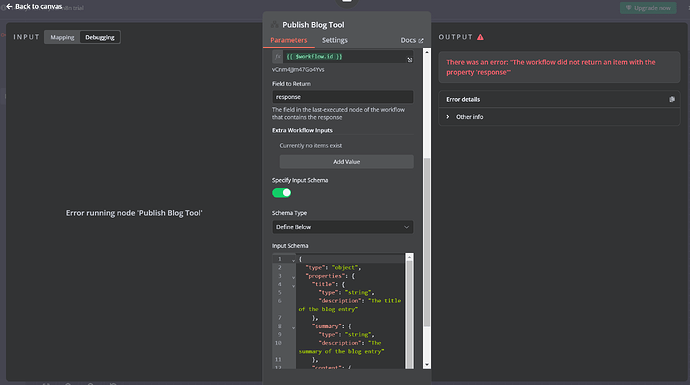Click the Field to Return response input

342,97
